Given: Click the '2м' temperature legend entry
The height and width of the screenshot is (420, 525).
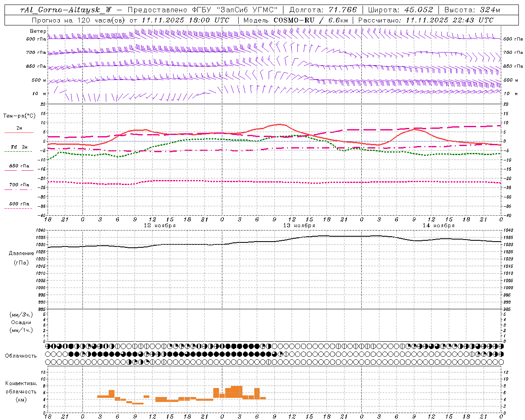Looking at the screenshot, I should tap(19, 128).
